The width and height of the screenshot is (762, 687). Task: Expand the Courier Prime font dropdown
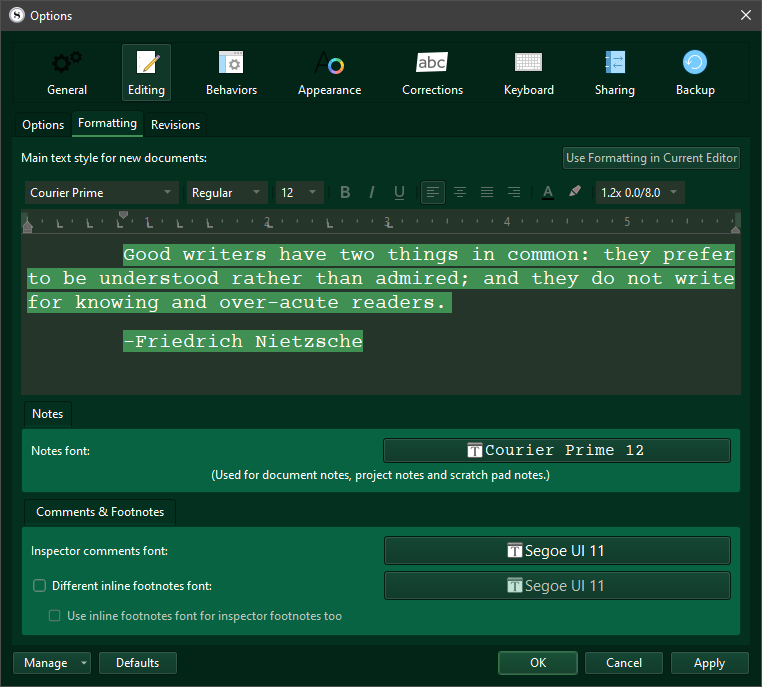tap(100, 192)
